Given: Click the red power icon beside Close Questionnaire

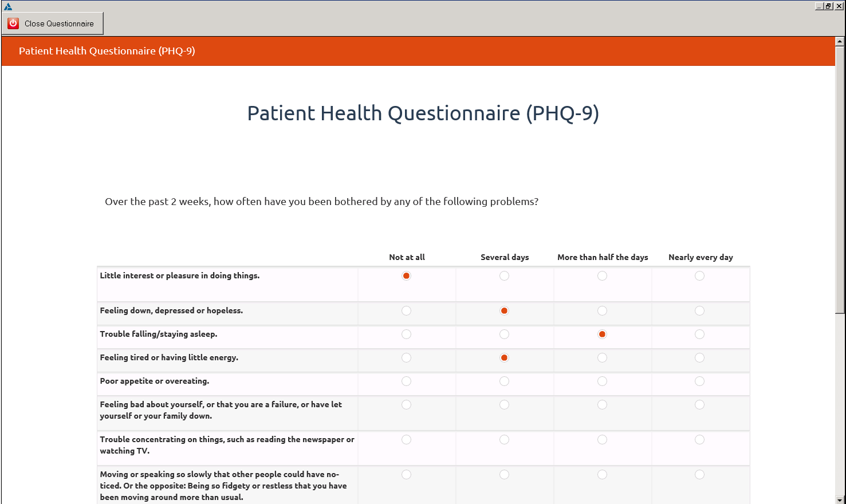Looking at the screenshot, I should tap(13, 23).
